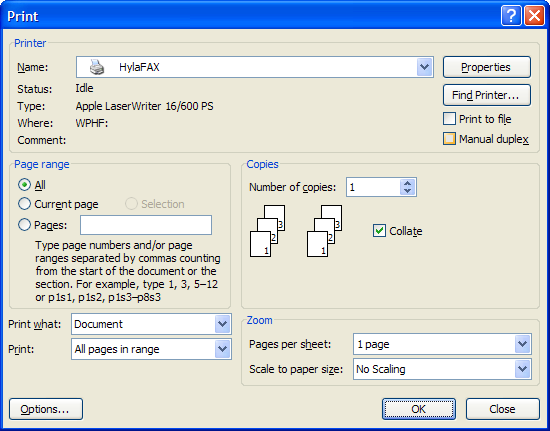
Task: Select the Pages radio button
Action: [x=24, y=225]
